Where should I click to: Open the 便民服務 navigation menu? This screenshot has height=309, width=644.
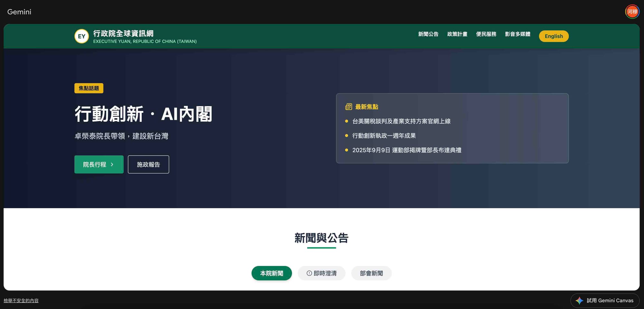(486, 34)
